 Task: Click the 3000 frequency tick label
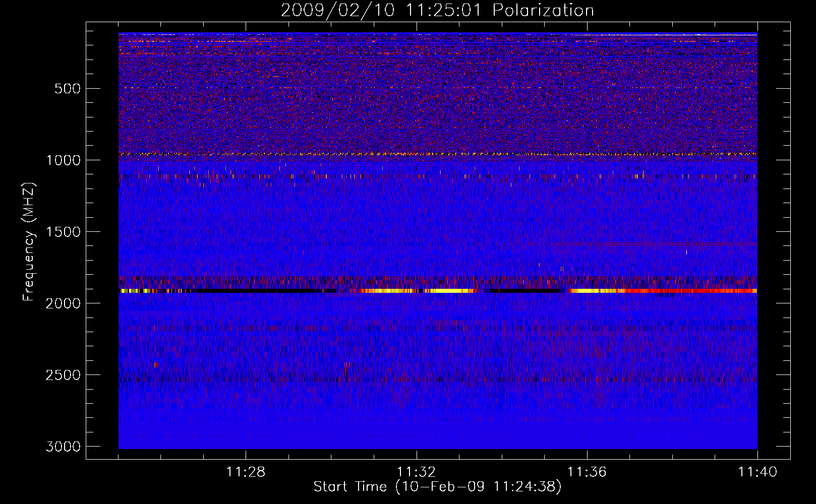[63, 447]
